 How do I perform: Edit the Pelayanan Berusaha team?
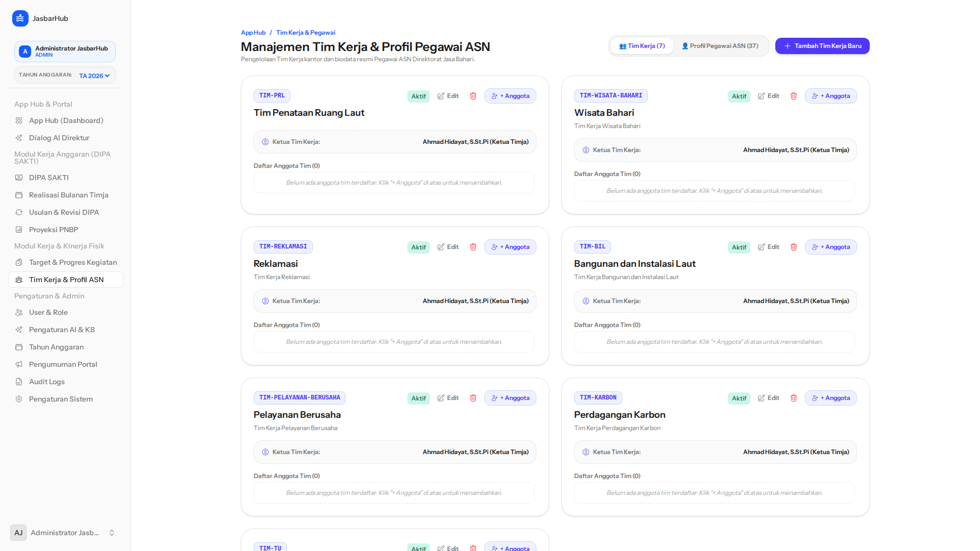pyautogui.click(x=448, y=398)
